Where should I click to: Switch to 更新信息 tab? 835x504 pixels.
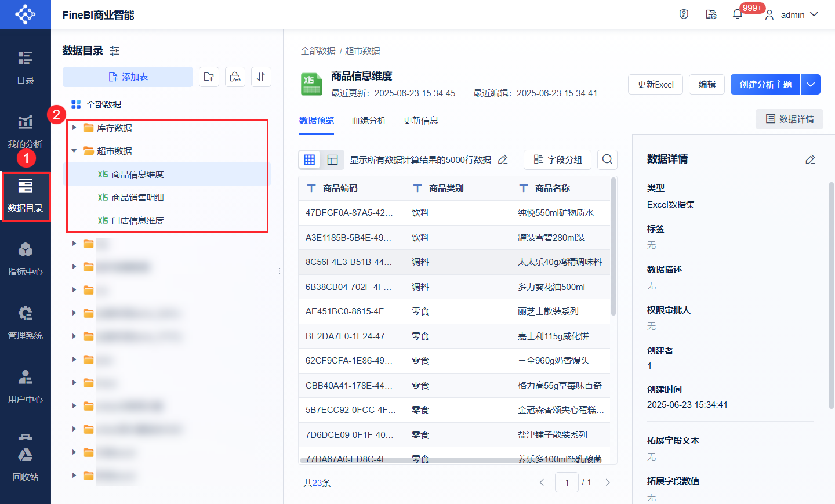coord(421,120)
